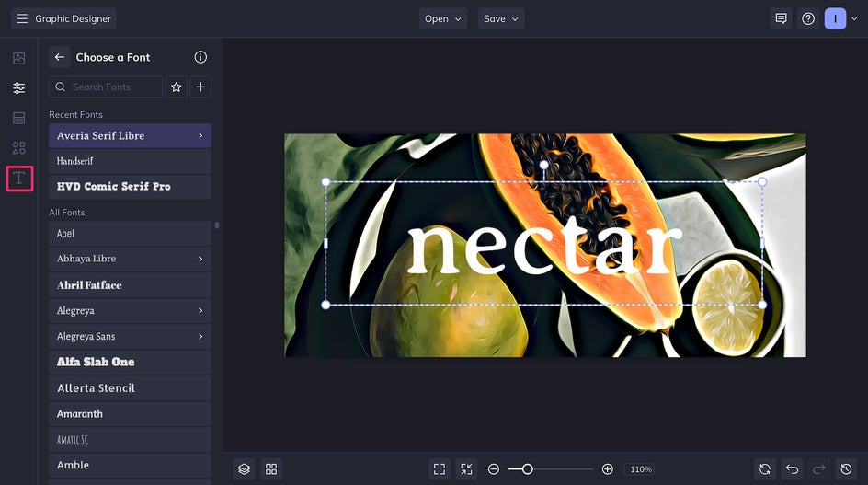Image resolution: width=868 pixels, height=485 pixels.
Task: Click the shrink-to-actual-size icon
Action: click(x=467, y=469)
